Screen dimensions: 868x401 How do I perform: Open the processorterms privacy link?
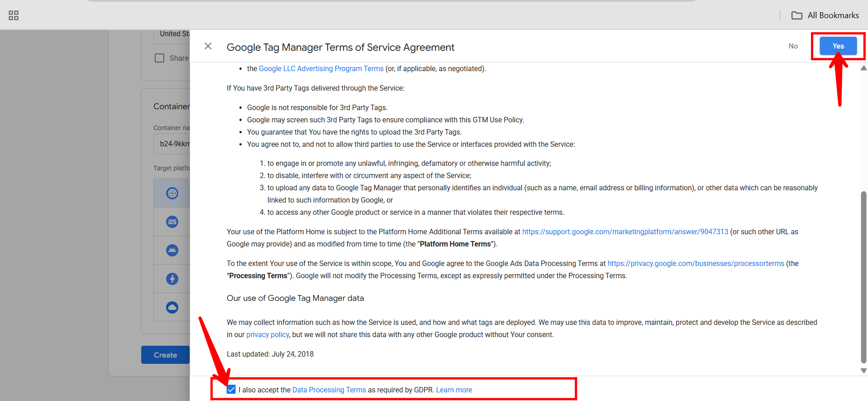coord(696,263)
